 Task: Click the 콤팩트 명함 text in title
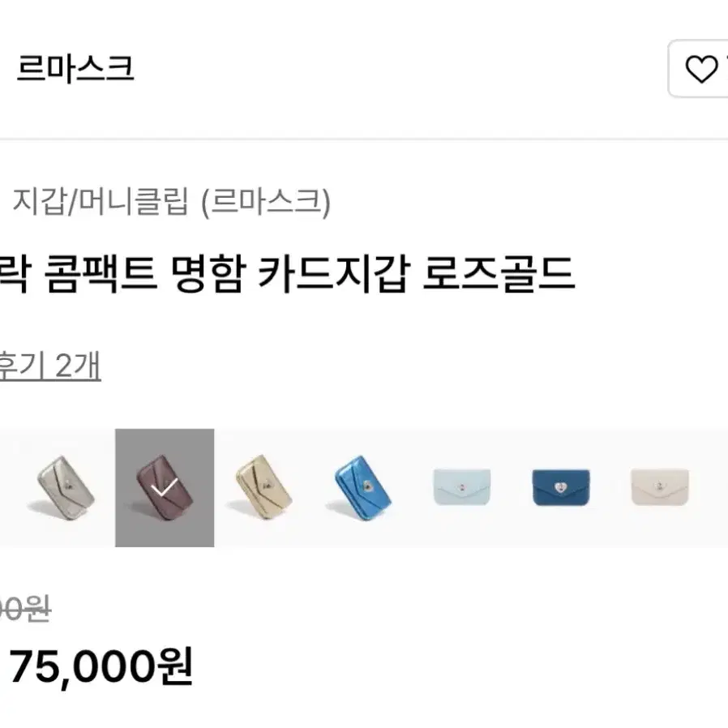point(143,274)
